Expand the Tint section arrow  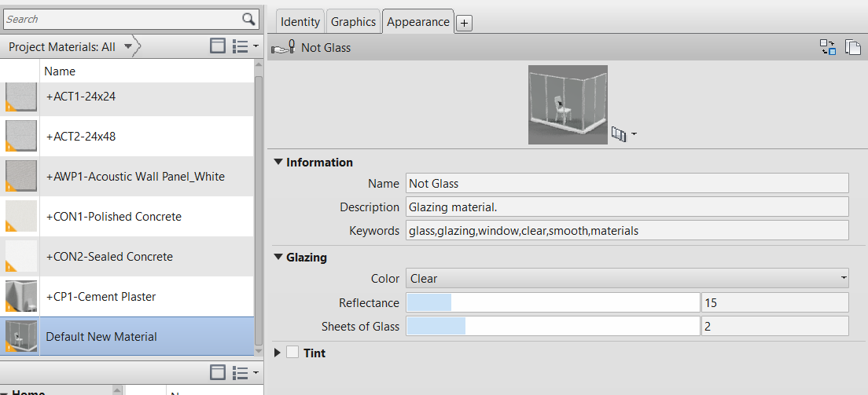tap(278, 353)
